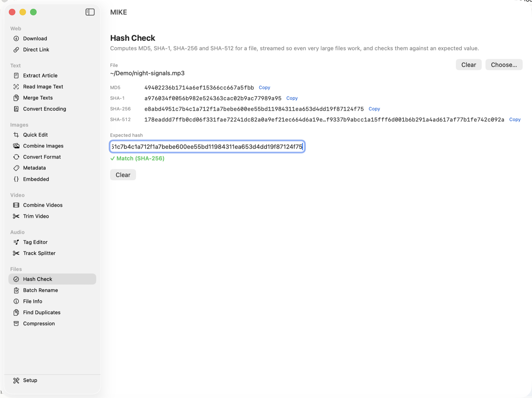The height and width of the screenshot is (398, 532).
Task: Copy the MD5 hash
Action: [x=264, y=88]
